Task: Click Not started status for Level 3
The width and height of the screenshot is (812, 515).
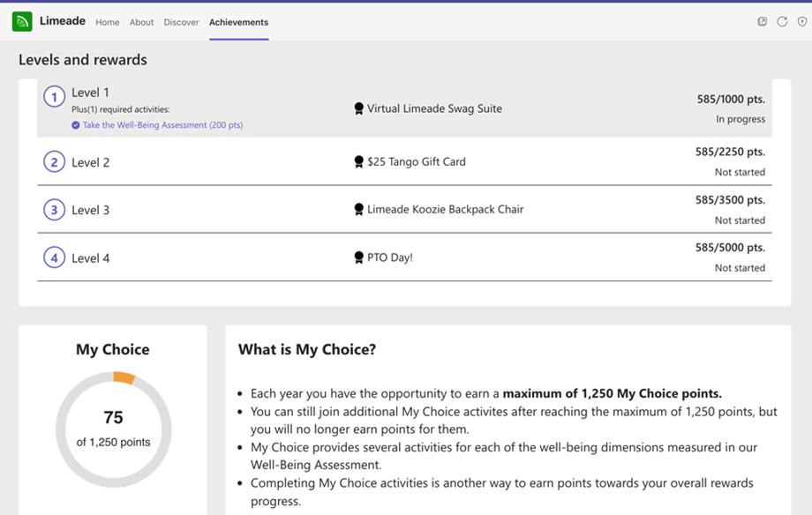Action: [x=740, y=220]
